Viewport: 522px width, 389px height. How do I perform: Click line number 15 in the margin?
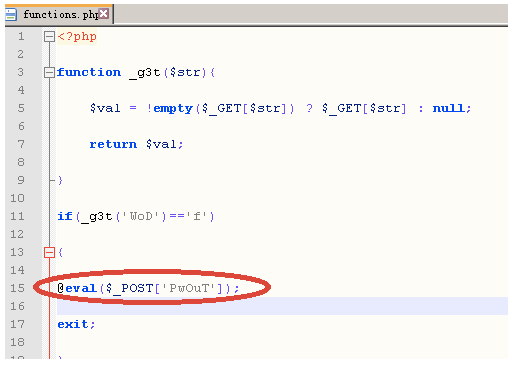[x=17, y=288]
